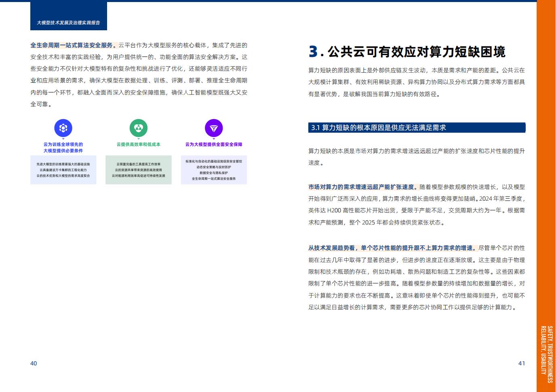556x392 pixels.
Task: Click the line starting '算力短缺的原因表面上是外部供应链'
Action: tap(417, 70)
